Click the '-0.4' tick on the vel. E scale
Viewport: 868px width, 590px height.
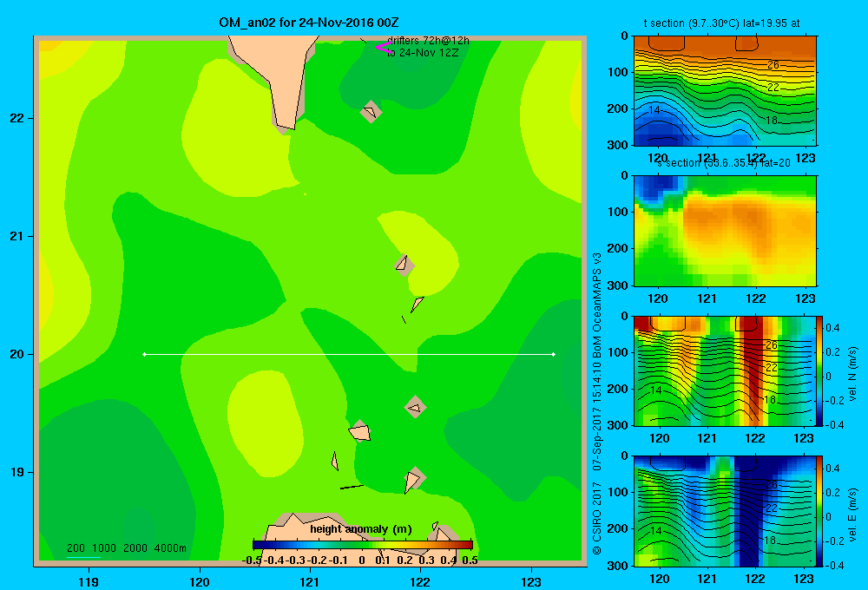pos(832,565)
